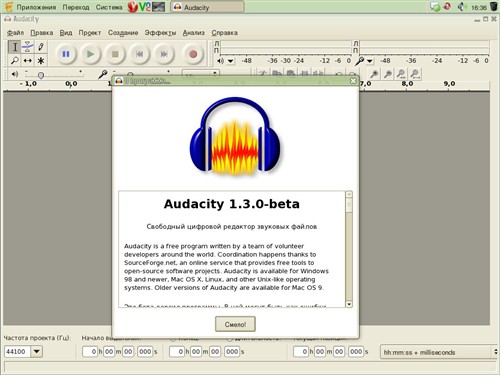
Task: Click the About dialog text scrollbar down arrow
Action: [x=349, y=304]
